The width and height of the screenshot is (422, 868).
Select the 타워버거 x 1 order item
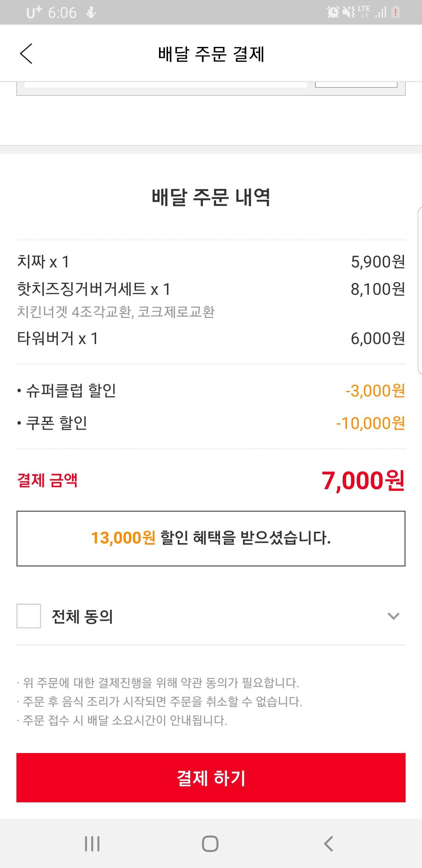pos(57,338)
